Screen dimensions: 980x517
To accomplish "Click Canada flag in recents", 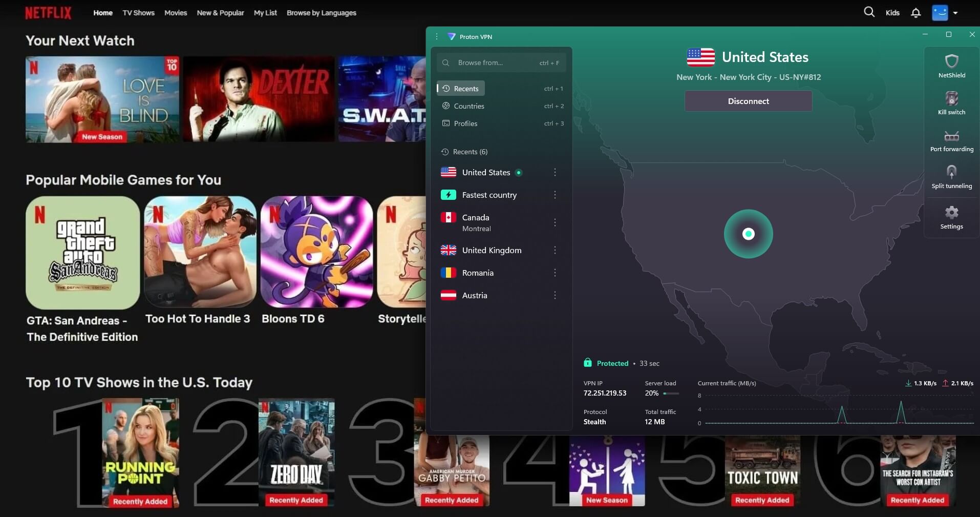I will tap(449, 217).
